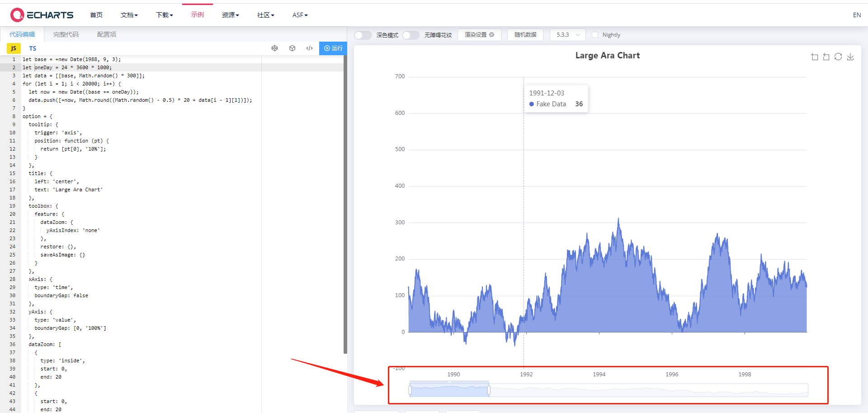Click code line 2 'let oneDay'

click(x=67, y=67)
